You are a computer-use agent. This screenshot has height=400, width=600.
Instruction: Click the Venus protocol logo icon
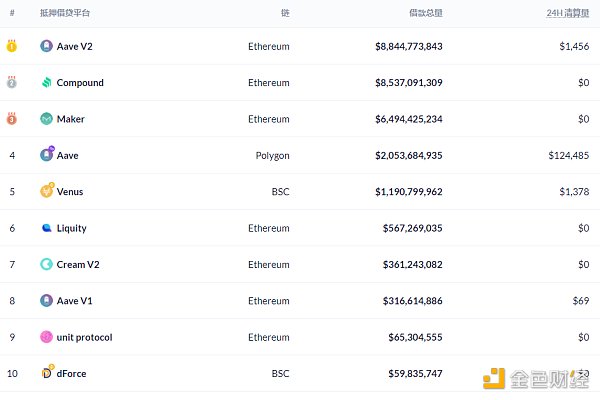[46, 191]
